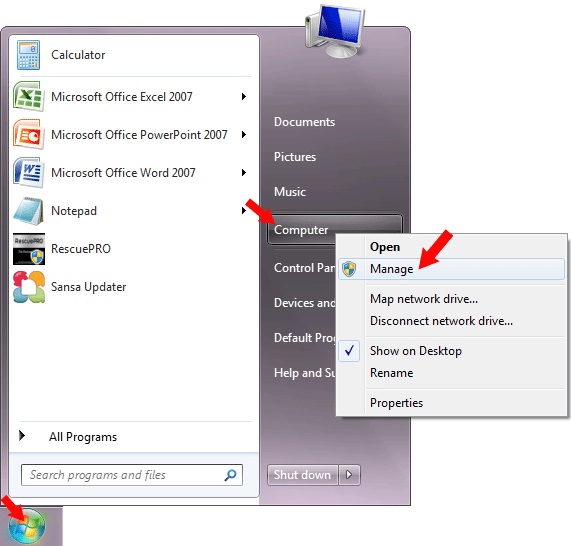Open Devices and Printers link

click(x=304, y=303)
